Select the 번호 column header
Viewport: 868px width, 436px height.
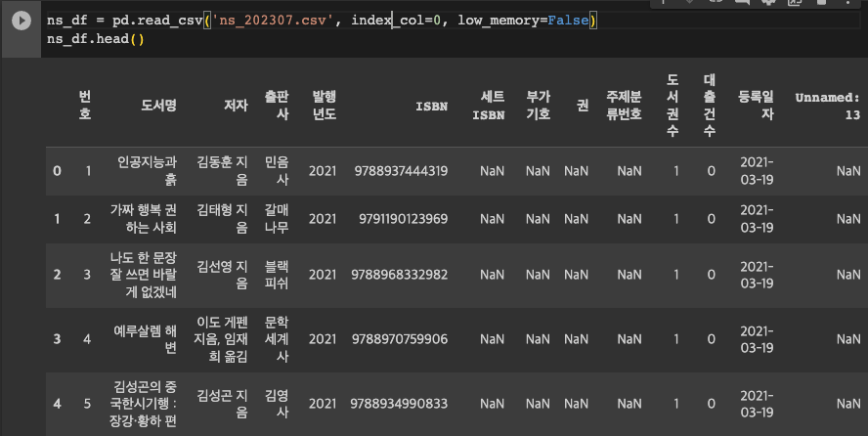pyautogui.click(x=85, y=106)
